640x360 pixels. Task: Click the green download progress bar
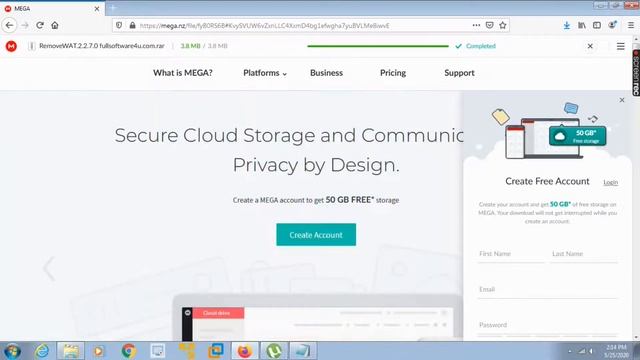click(x=378, y=46)
